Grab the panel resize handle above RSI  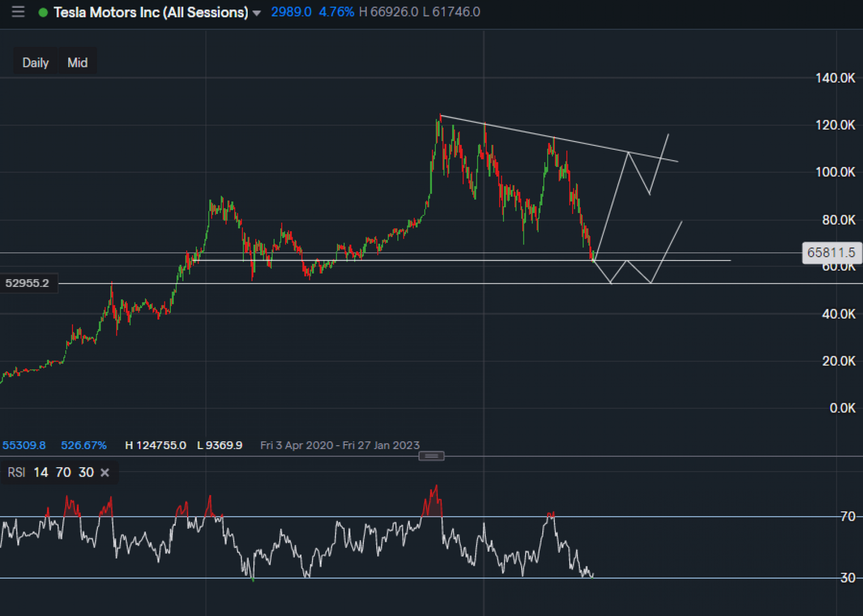point(431,456)
